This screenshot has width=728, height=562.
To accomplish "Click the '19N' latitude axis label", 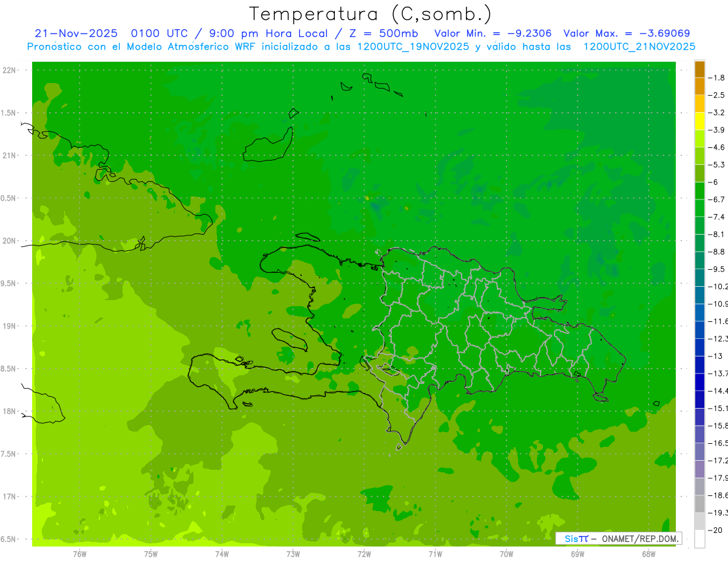I will pos(9,326).
